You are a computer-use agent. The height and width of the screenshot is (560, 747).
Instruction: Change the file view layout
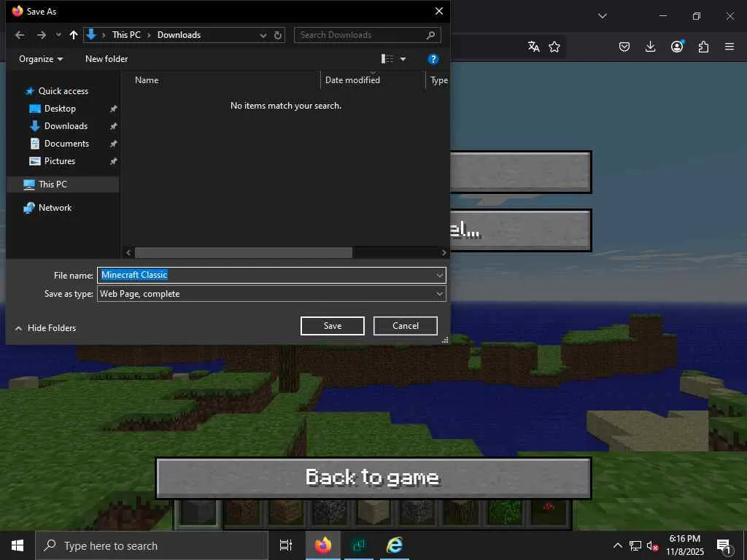(x=387, y=59)
